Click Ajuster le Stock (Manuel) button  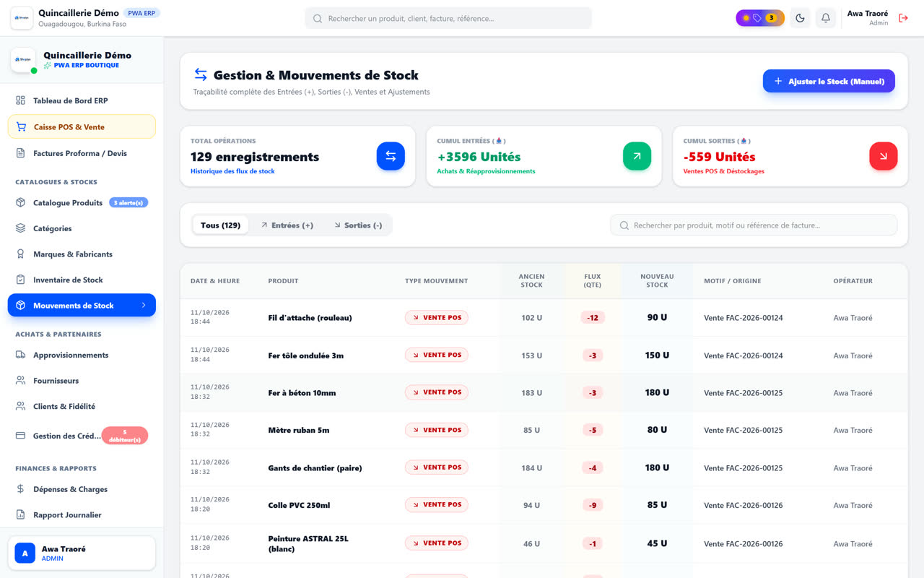click(x=829, y=81)
